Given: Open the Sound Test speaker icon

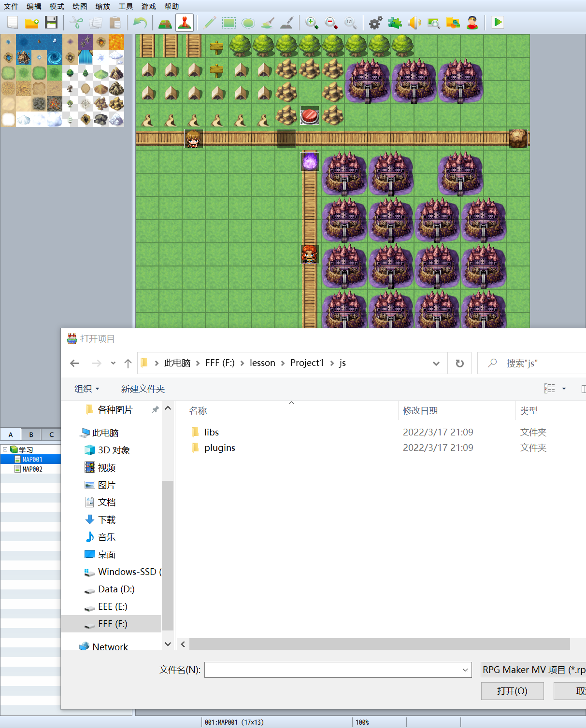Looking at the screenshot, I should click(x=414, y=22).
